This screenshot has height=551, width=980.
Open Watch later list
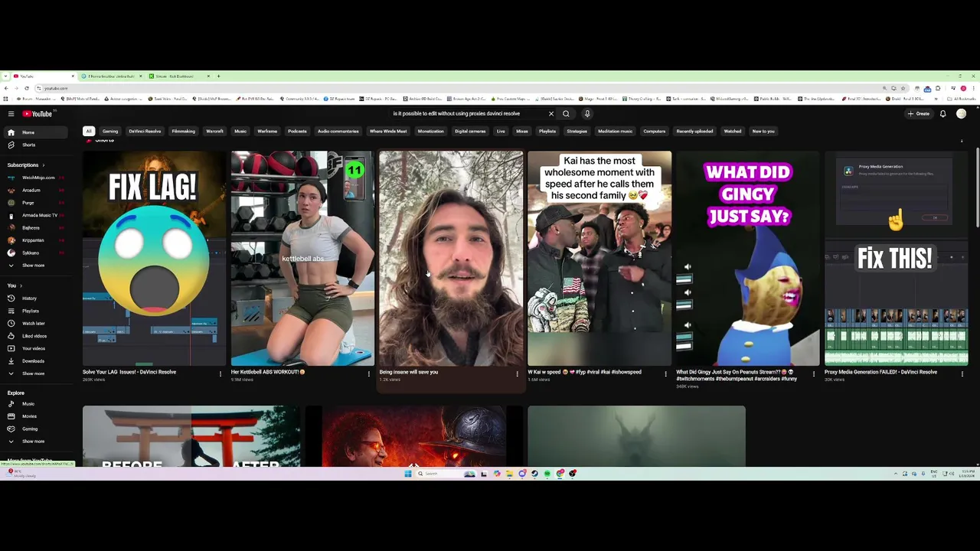37,324
